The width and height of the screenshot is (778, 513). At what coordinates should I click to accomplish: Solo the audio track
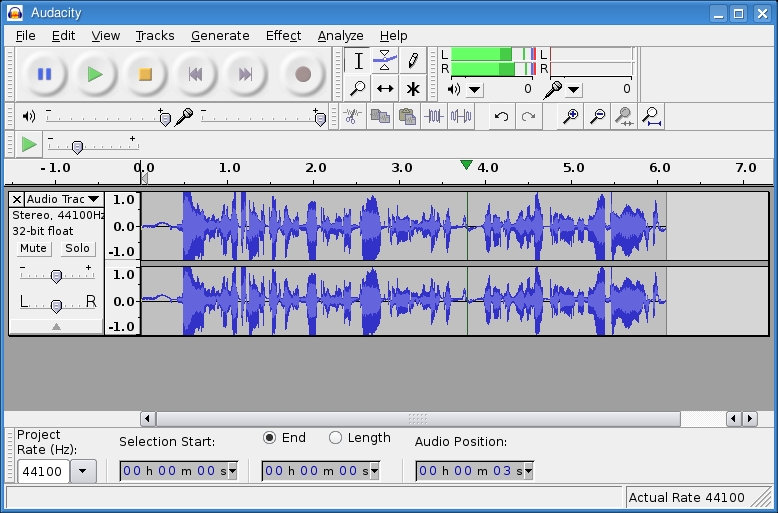tap(77, 248)
